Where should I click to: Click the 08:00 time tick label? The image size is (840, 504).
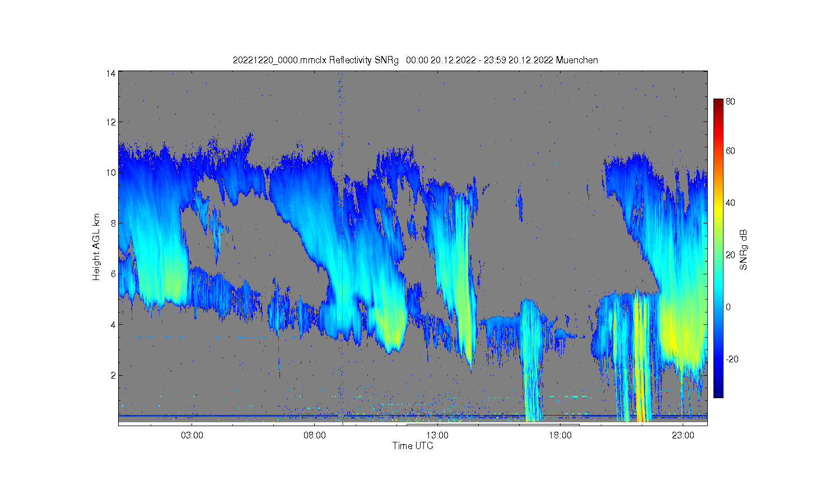tap(315, 435)
